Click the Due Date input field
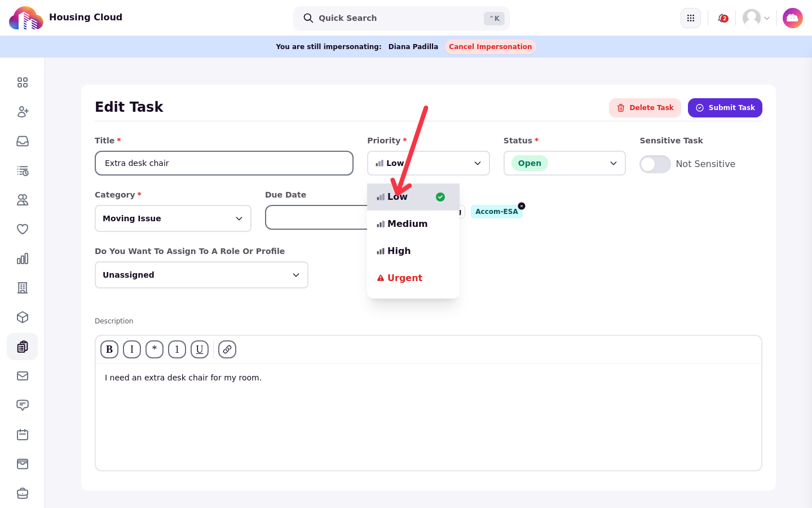Image resolution: width=812 pixels, height=508 pixels. 316,217
